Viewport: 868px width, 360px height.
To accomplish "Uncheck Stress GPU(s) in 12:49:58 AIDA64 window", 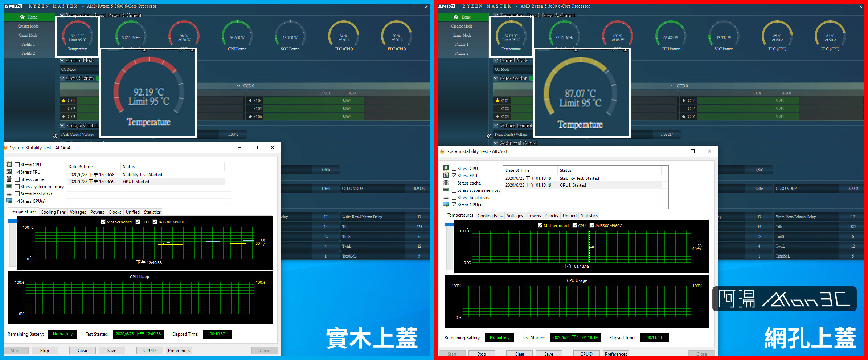I will click(17, 201).
